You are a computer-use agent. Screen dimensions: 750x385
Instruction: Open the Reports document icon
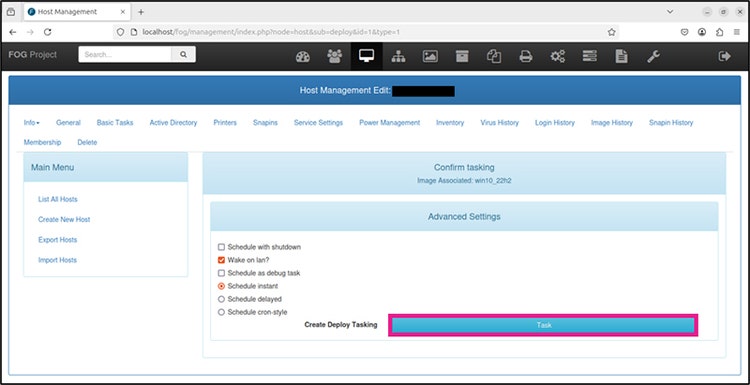click(x=621, y=56)
